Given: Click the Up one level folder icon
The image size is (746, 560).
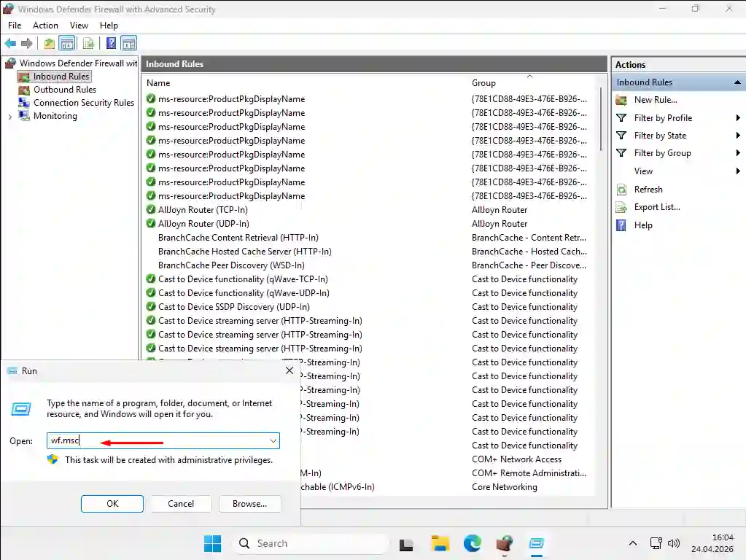Looking at the screenshot, I should [49, 44].
